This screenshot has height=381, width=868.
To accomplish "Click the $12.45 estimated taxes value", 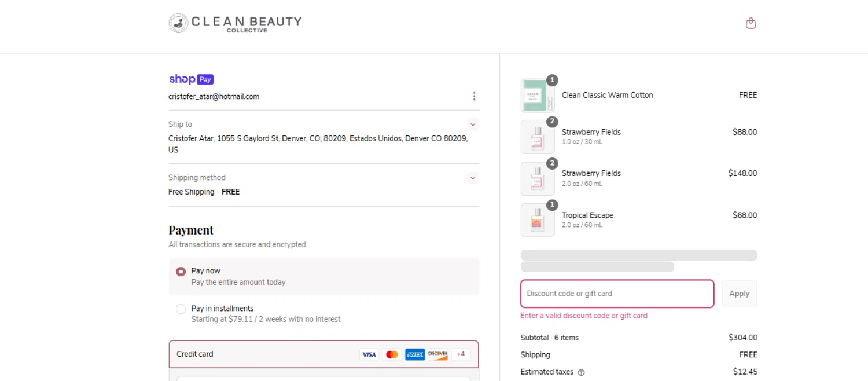I will (x=745, y=372).
